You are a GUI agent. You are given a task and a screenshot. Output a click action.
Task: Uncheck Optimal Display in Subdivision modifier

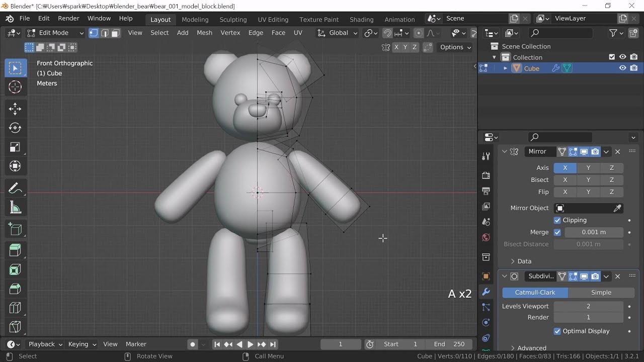(x=557, y=331)
